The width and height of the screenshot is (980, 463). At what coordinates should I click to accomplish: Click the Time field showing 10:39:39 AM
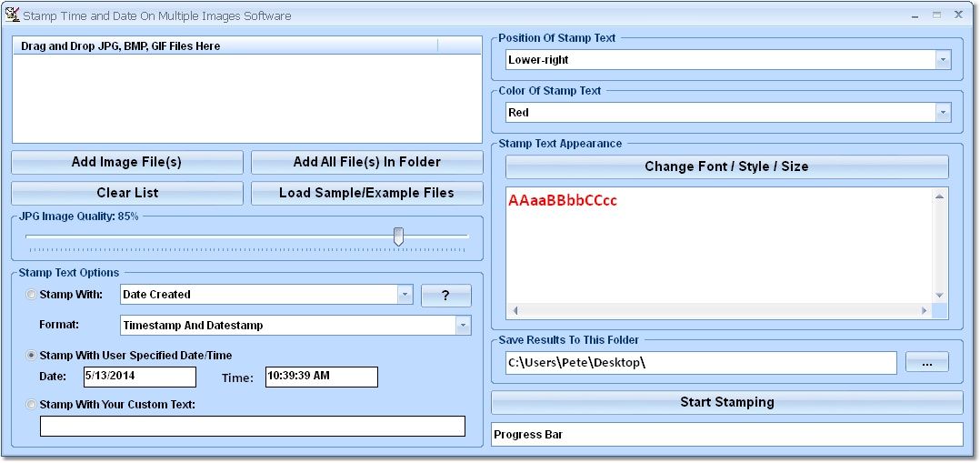(x=321, y=377)
